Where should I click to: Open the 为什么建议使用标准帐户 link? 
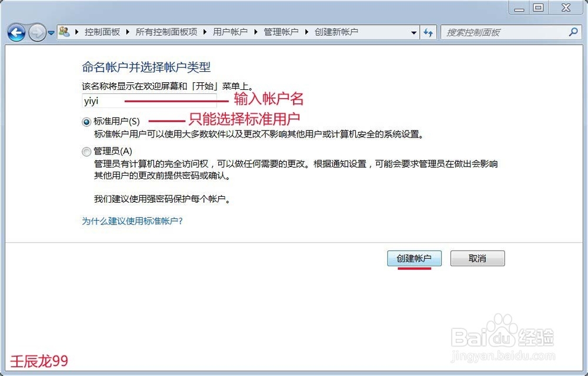[132, 221]
